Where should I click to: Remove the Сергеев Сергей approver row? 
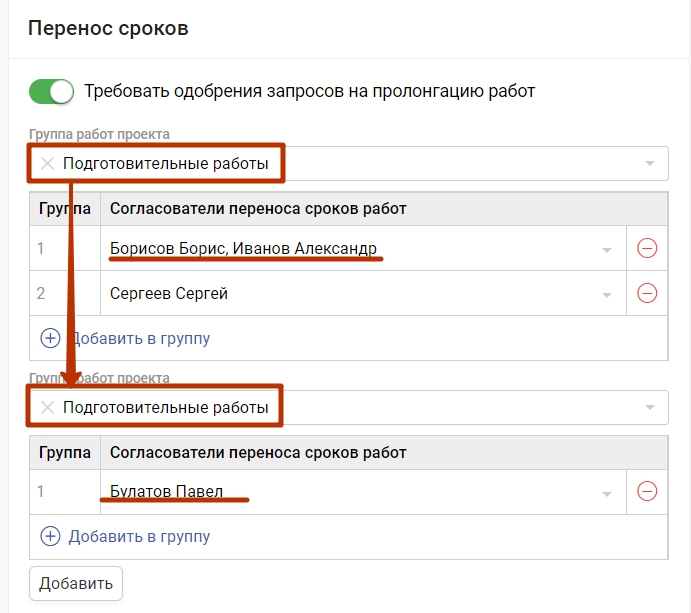[x=647, y=293]
